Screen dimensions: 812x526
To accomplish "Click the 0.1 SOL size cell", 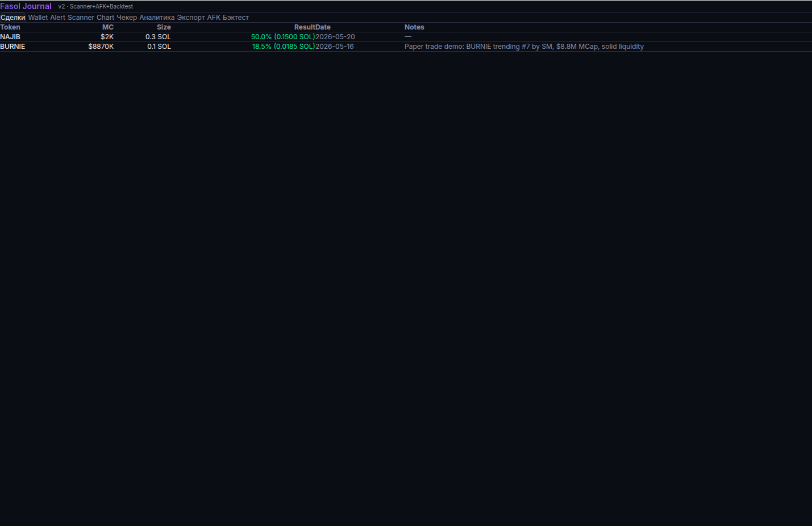I will (159, 47).
